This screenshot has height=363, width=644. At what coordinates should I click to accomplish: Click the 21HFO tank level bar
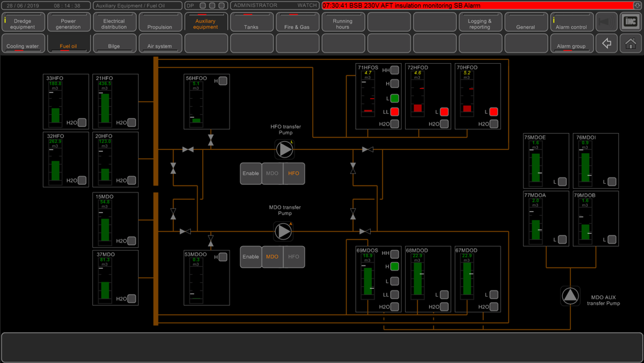coord(105,107)
